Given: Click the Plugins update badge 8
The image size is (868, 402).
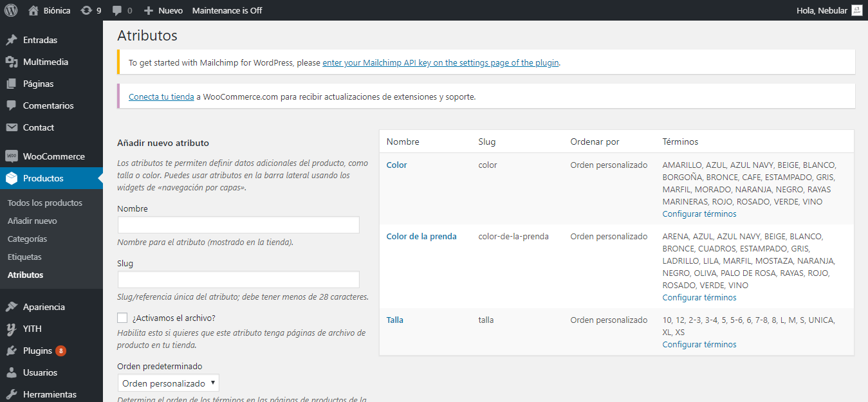Looking at the screenshot, I should (60, 351).
